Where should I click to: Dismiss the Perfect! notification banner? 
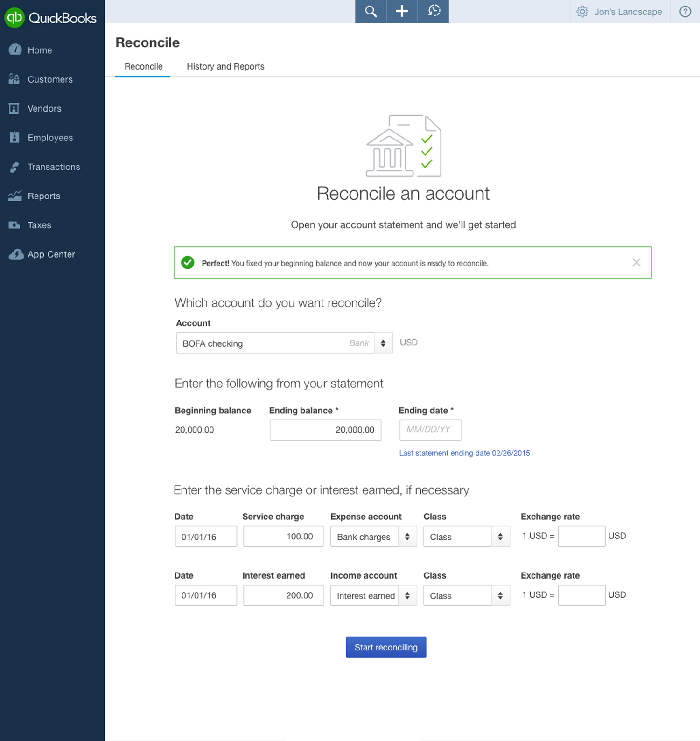637,262
